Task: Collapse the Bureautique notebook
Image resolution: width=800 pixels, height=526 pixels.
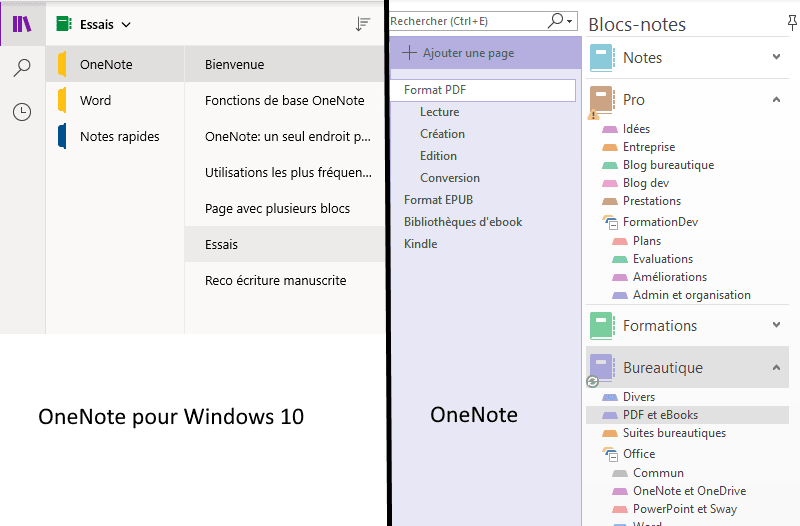Action: pos(777,367)
